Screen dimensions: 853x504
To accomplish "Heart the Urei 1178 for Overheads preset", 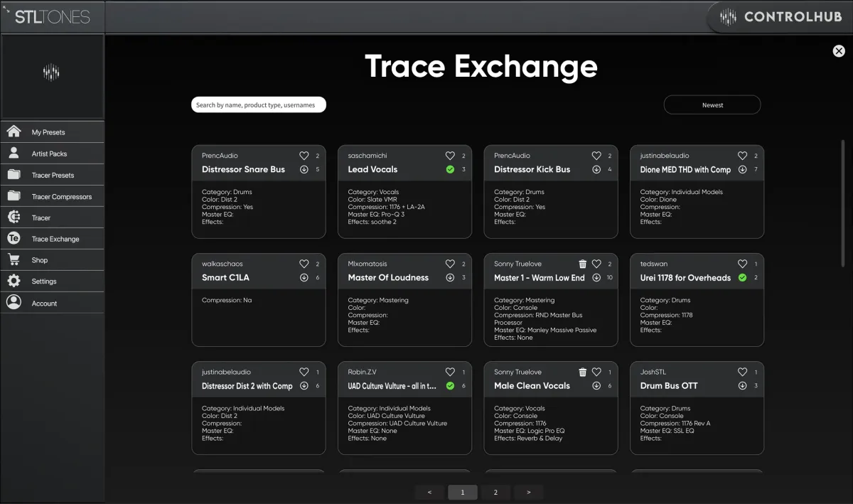I will 742,264.
